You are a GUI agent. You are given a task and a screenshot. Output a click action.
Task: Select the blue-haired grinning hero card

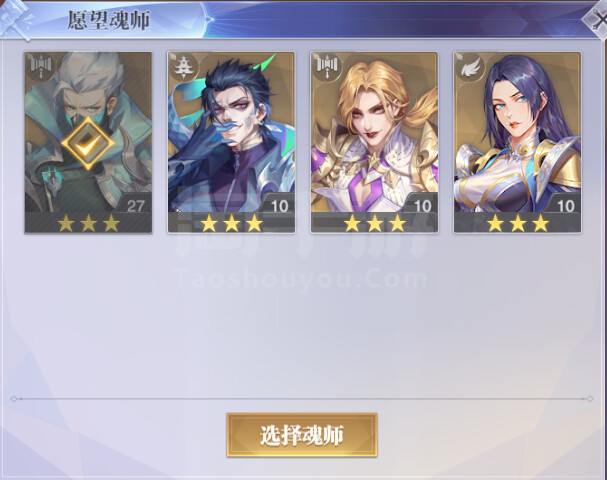click(x=231, y=142)
